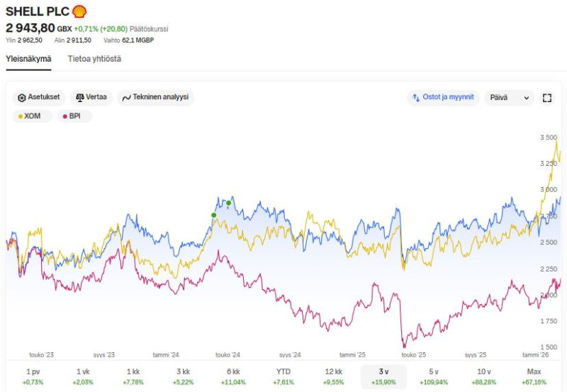Open Vertaa compare tool

[91, 98]
